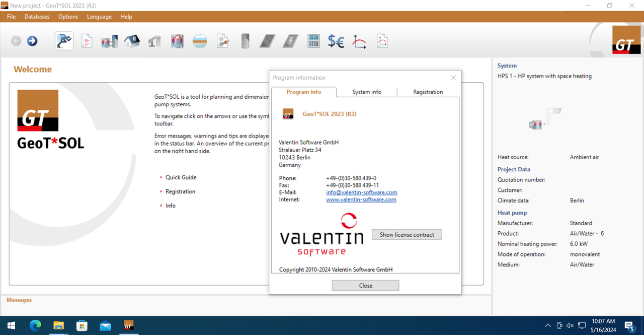The height and width of the screenshot is (335, 644).
Task: Open the ground heat source icon
Action: pyautogui.click(x=200, y=41)
